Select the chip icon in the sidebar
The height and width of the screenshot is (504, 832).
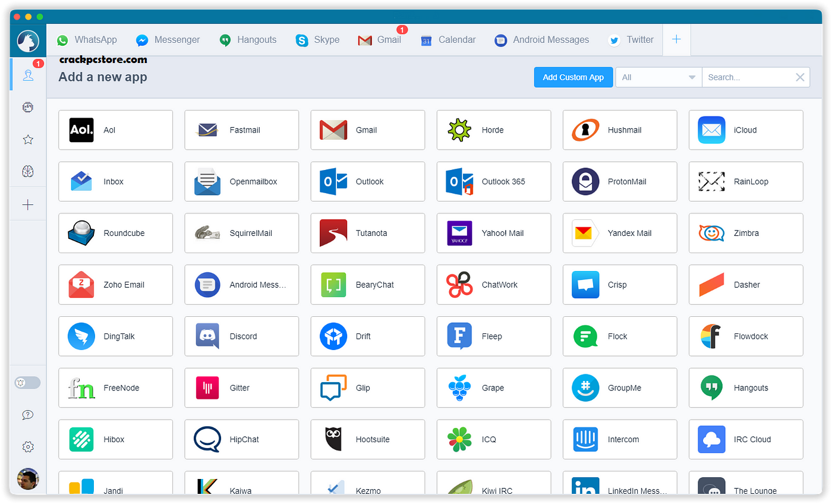point(28,107)
